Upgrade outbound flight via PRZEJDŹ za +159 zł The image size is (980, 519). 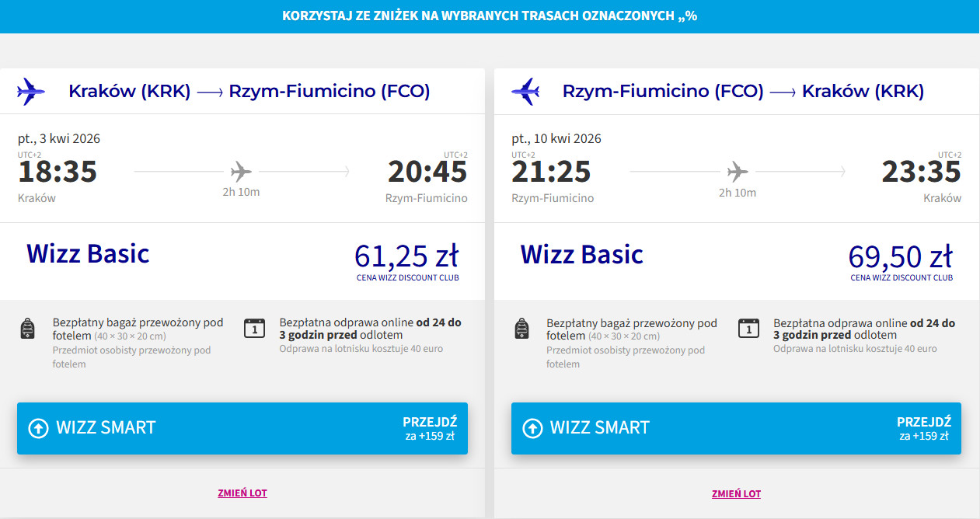point(429,428)
